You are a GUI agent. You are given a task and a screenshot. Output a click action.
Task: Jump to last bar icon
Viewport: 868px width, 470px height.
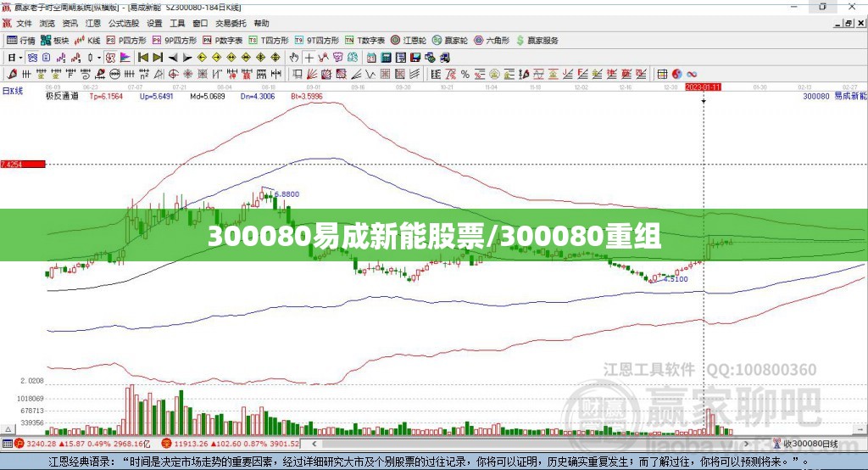[x=158, y=58]
